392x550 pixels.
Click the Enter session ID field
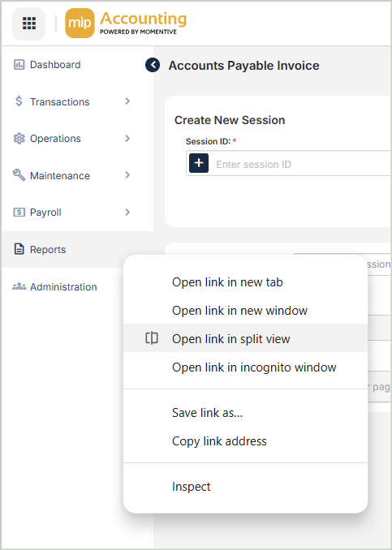pyautogui.click(x=302, y=164)
